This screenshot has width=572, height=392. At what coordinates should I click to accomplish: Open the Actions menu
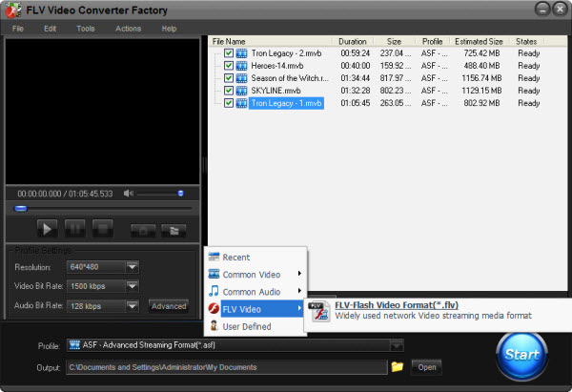(128, 29)
